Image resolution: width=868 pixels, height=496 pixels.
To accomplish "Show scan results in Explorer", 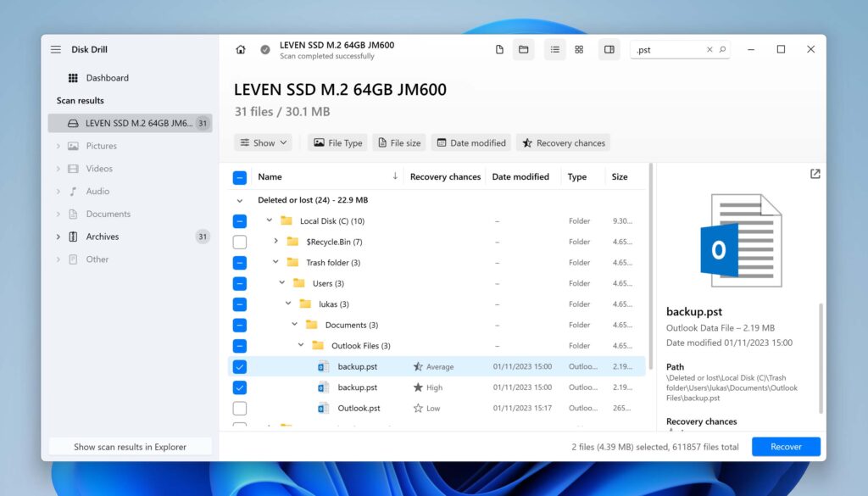I will (130, 446).
